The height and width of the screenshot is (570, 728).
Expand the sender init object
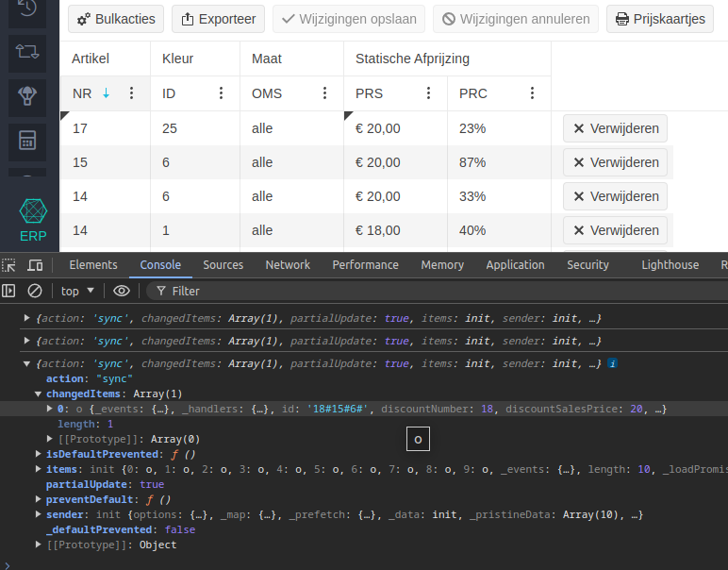click(38, 514)
